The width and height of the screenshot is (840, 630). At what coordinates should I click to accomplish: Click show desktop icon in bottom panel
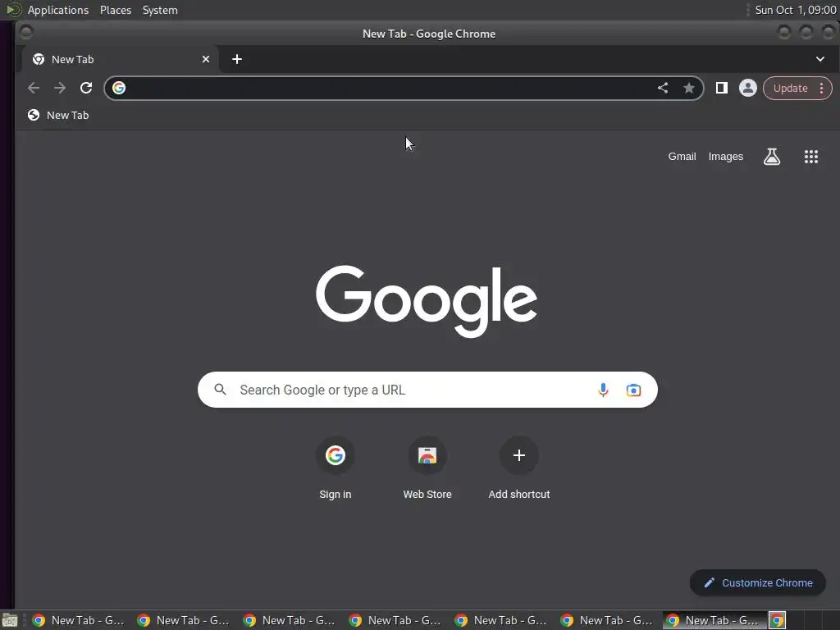(x=10, y=621)
